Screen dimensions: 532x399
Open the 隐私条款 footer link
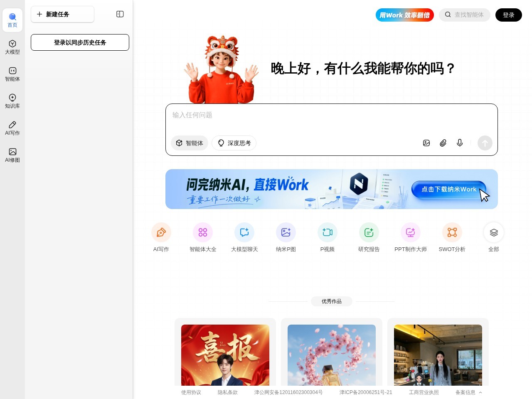coord(228,392)
